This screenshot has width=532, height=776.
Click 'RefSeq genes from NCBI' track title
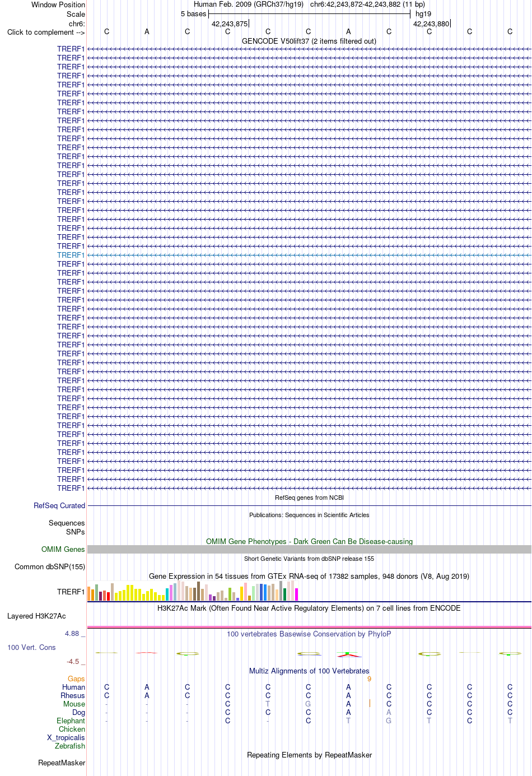tap(309, 498)
